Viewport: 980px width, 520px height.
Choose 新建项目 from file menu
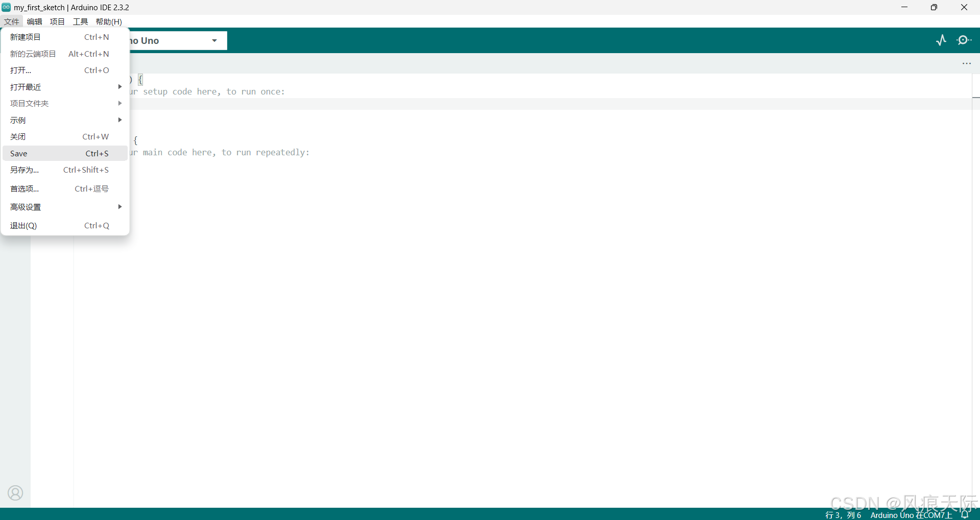(65, 37)
